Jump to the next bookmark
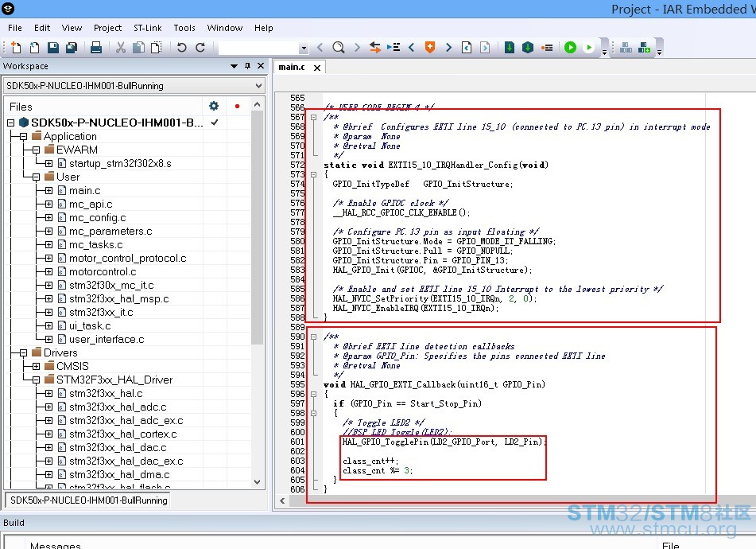756x549 pixels. pyautogui.click(x=448, y=47)
